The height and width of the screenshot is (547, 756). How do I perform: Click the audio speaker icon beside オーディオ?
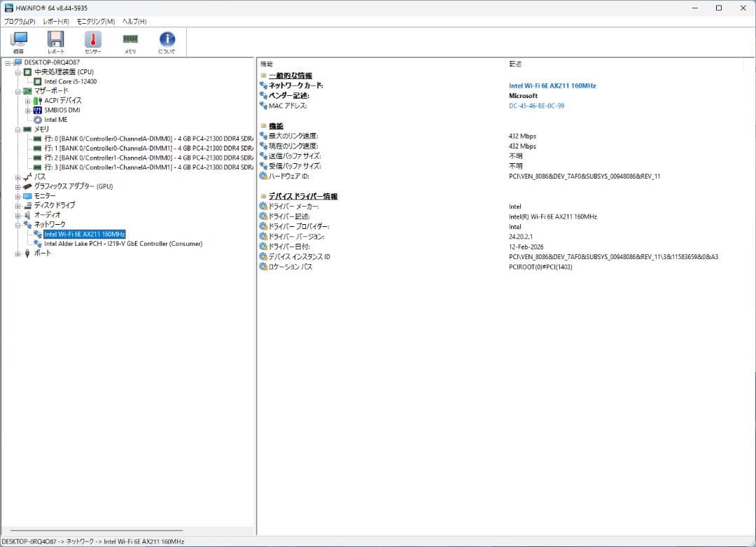(x=27, y=215)
